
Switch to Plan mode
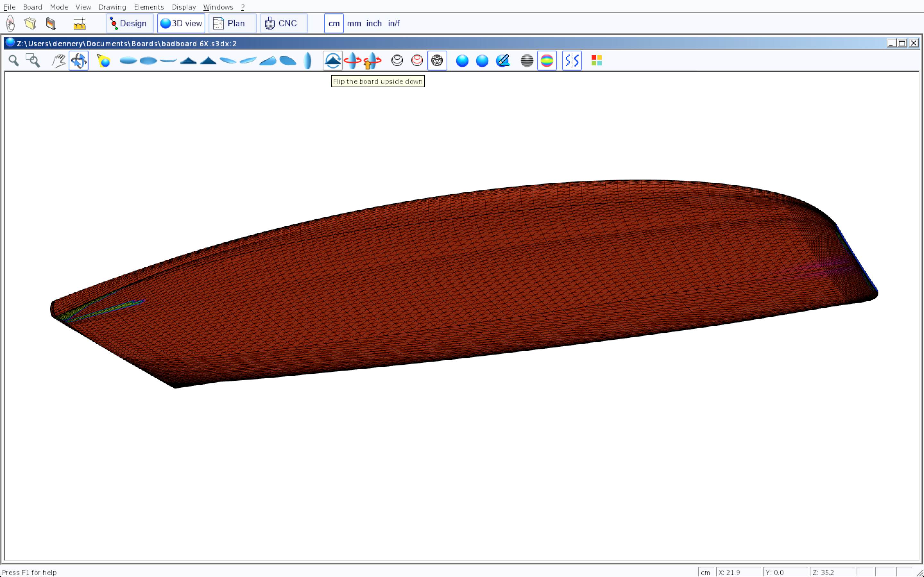click(232, 23)
